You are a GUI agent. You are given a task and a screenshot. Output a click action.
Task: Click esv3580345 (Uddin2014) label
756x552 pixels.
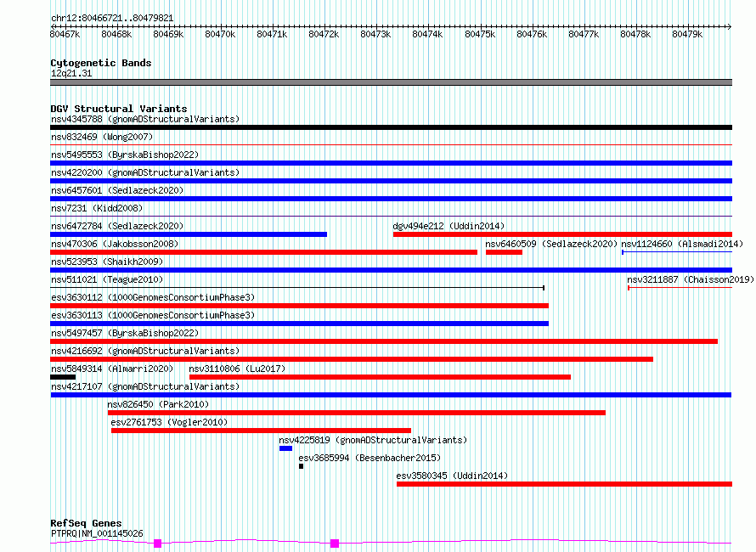click(452, 476)
